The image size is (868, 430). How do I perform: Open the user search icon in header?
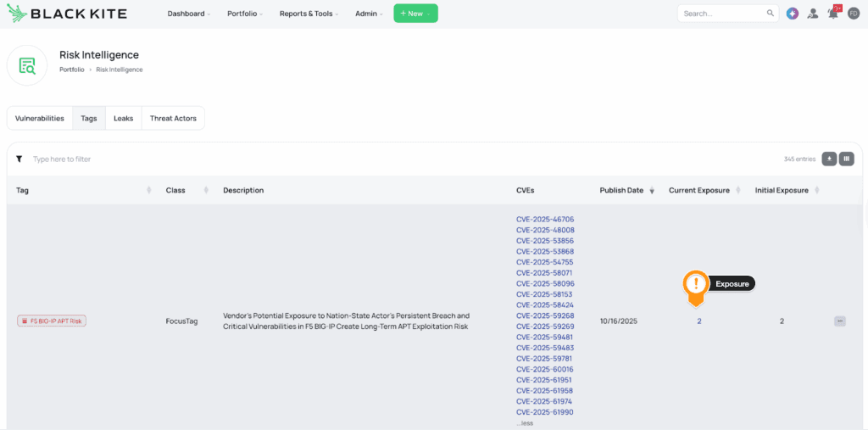813,14
